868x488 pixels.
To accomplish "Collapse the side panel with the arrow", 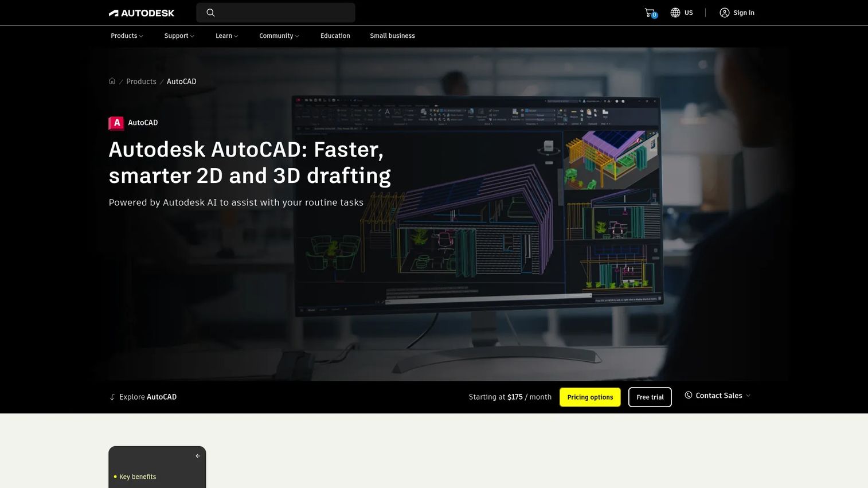I will click(198, 456).
